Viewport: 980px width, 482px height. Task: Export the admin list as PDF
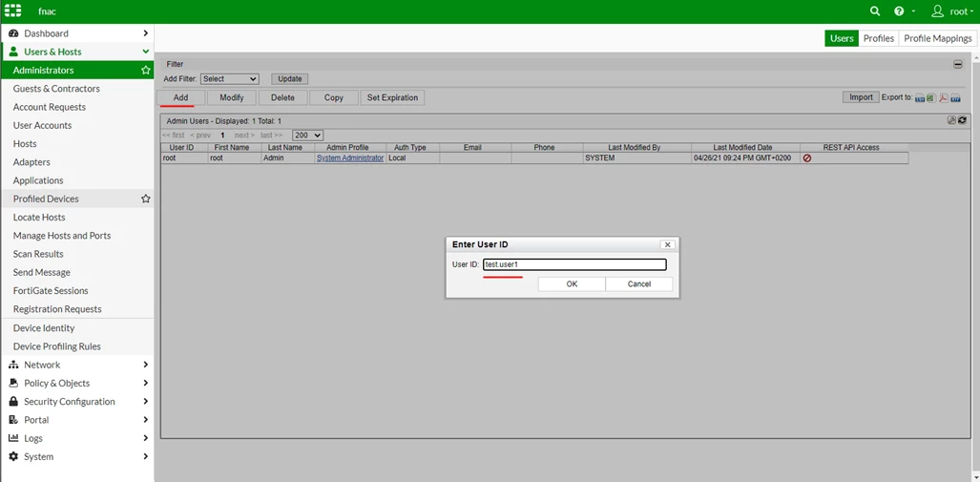[944, 98]
